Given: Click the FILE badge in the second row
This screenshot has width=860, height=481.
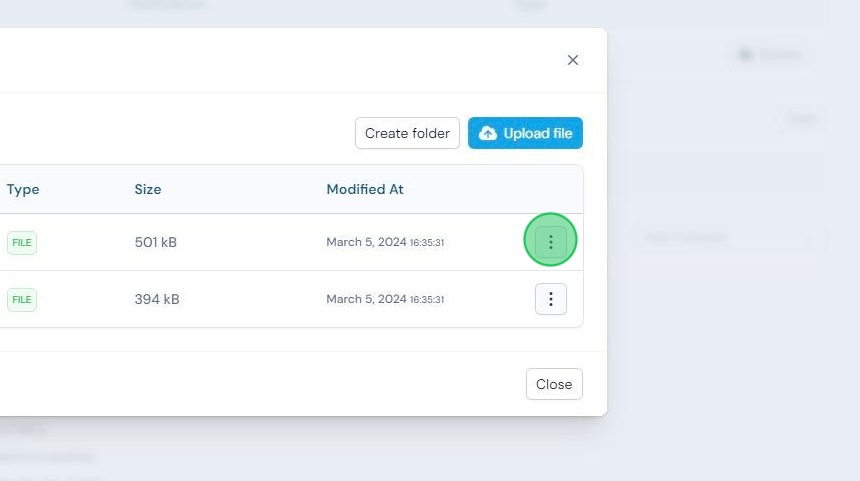Looking at the screenshot, I should (22, 299).
